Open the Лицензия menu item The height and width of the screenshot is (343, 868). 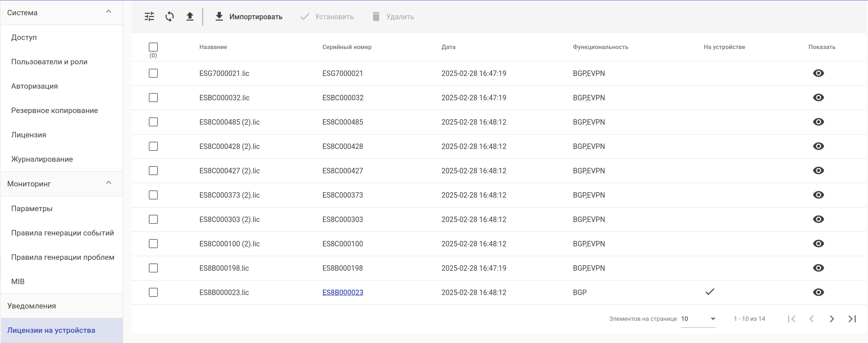click(29, 135)
